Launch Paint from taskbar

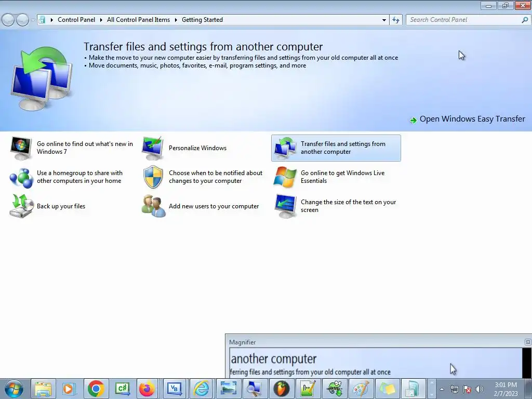pyautogui.click(x=361, y=389)
